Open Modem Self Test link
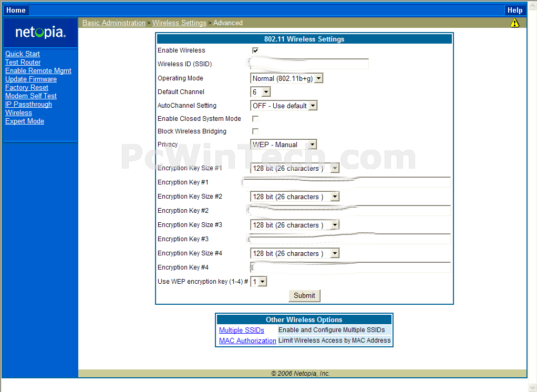 tap(31, 96)
